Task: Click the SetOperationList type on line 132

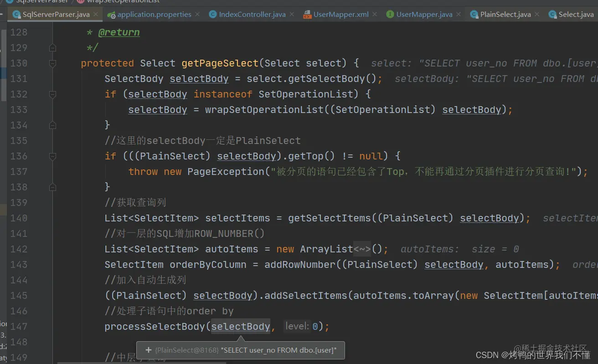Action: [x=306, y=94]
